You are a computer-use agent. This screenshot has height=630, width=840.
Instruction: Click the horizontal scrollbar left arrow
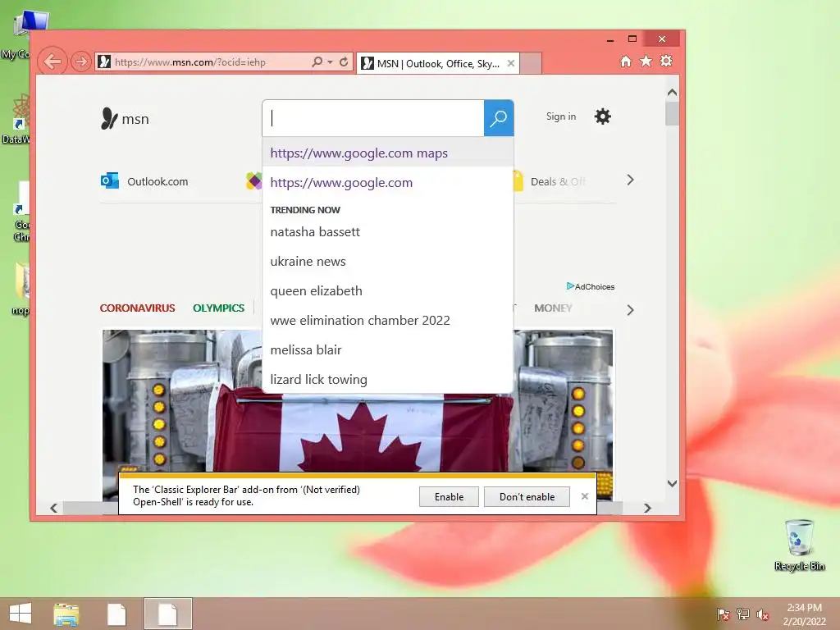(53, 508)
